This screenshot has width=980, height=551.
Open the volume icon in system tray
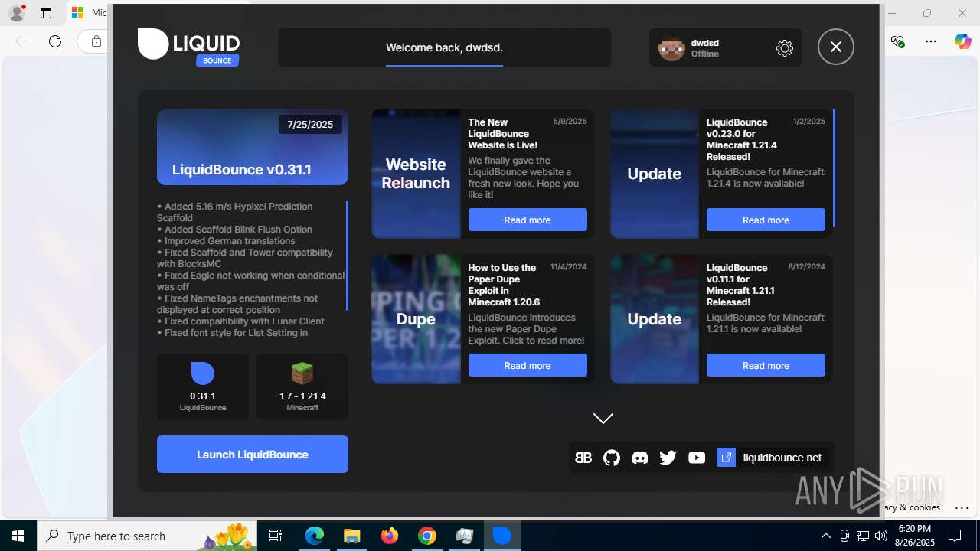point(881,536)
